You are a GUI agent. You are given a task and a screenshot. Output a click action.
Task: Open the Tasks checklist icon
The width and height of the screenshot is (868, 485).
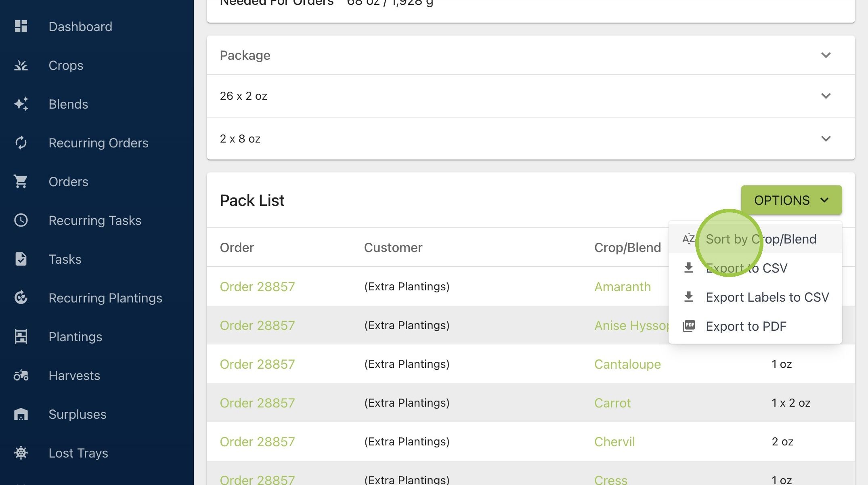tap(21, 259)
